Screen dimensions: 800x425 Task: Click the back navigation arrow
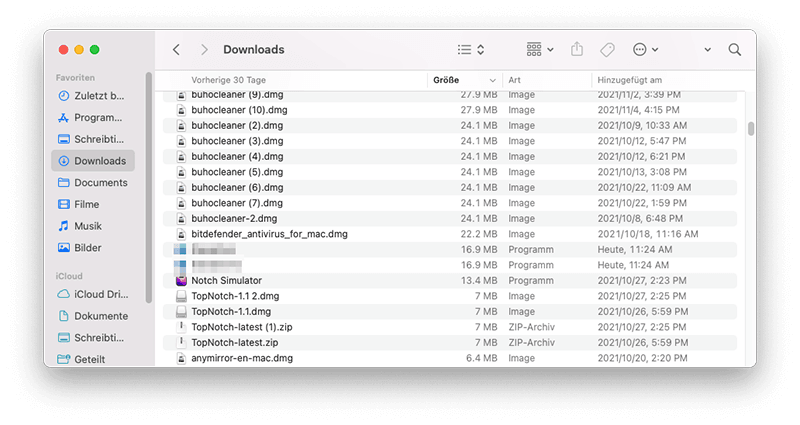tap(176, 50)
